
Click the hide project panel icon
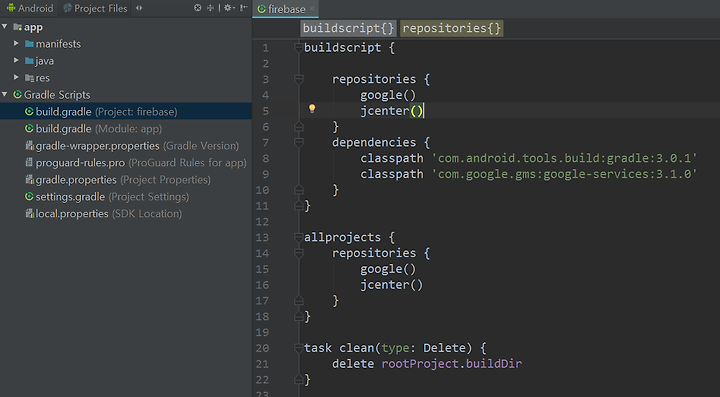click(243, 8)
